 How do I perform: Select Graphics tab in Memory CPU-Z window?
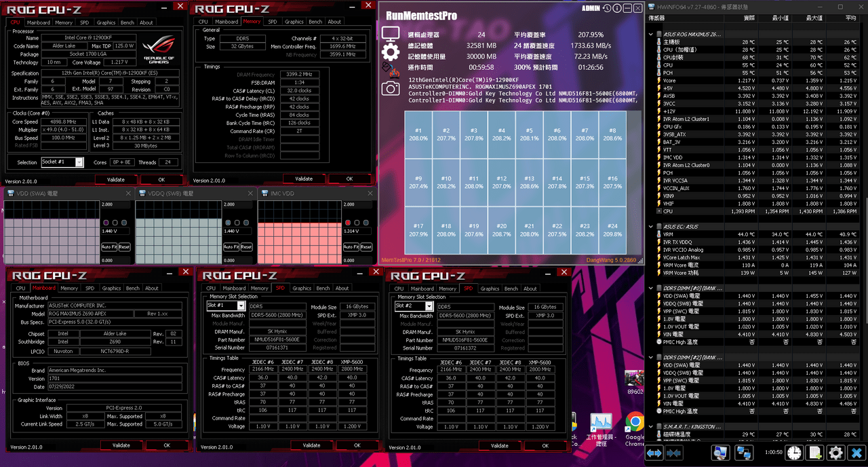tap(294, 22)
